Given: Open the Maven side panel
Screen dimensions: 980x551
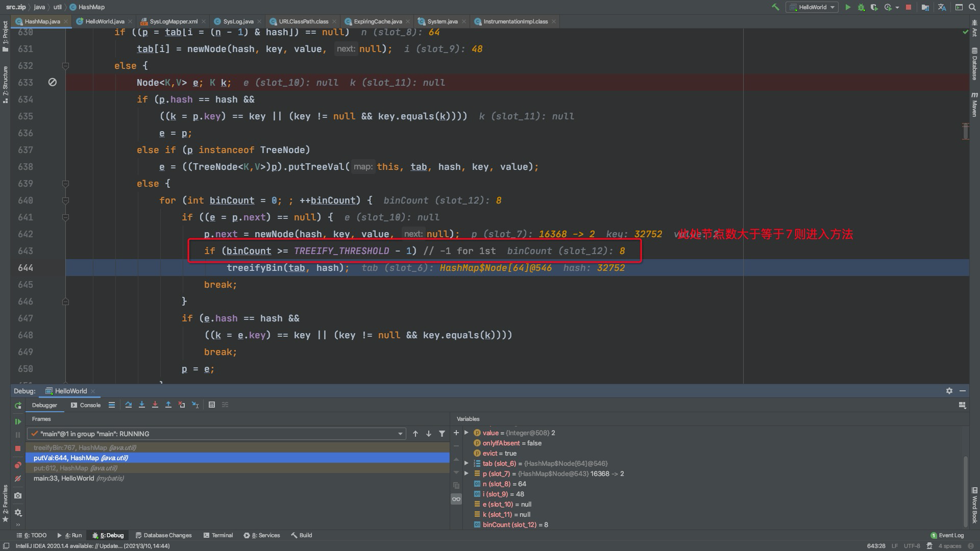Looking at the screenshot, I should point(974,105).
